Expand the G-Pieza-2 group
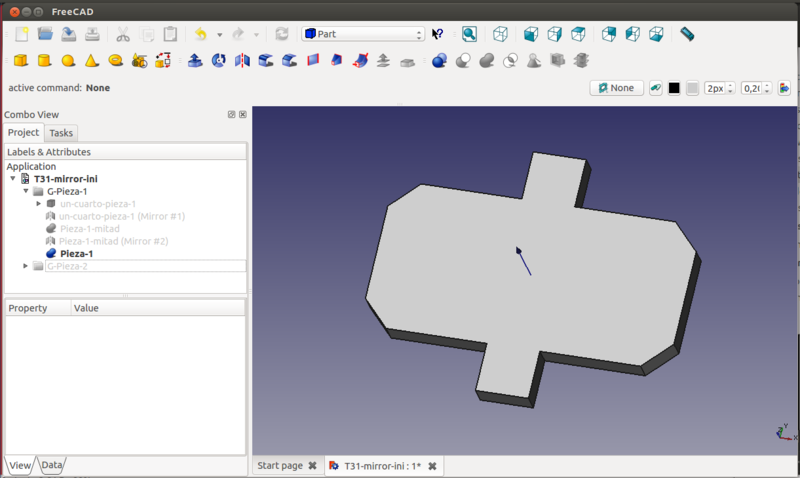Image resolution: width=800 pixels, height=478 pixels. click(26, 266)
